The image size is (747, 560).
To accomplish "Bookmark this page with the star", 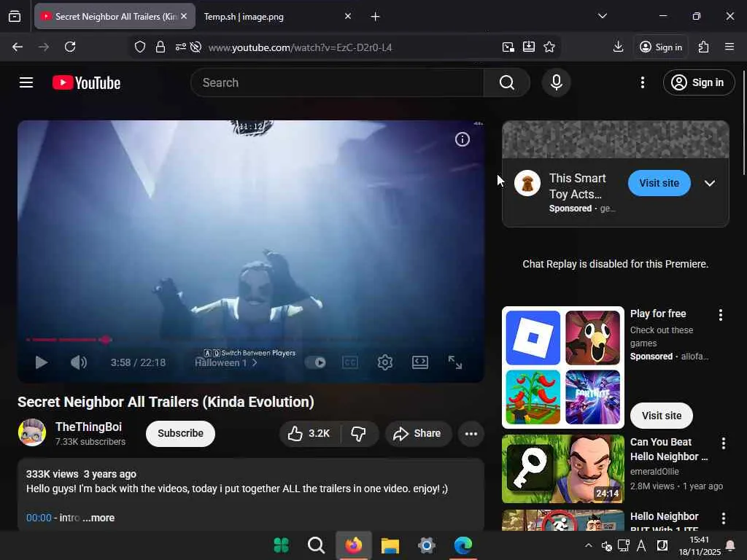I will click(x=549, y=47).
